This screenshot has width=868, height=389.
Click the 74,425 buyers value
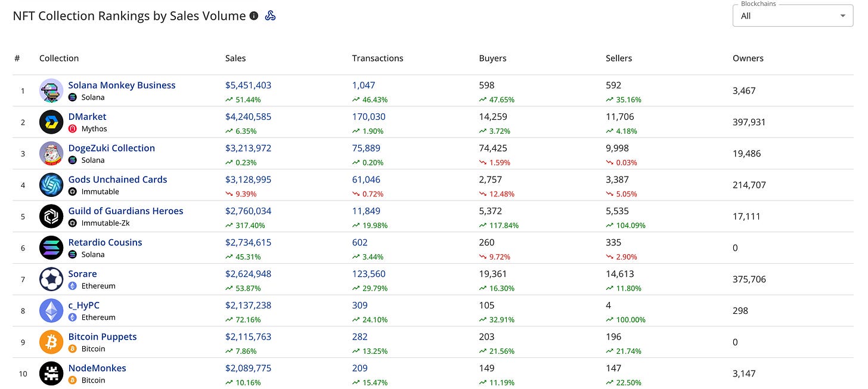point(493,148)
